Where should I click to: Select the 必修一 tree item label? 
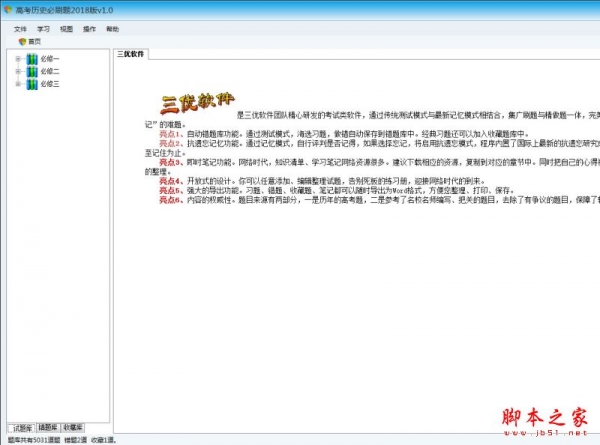pos(50,59)
